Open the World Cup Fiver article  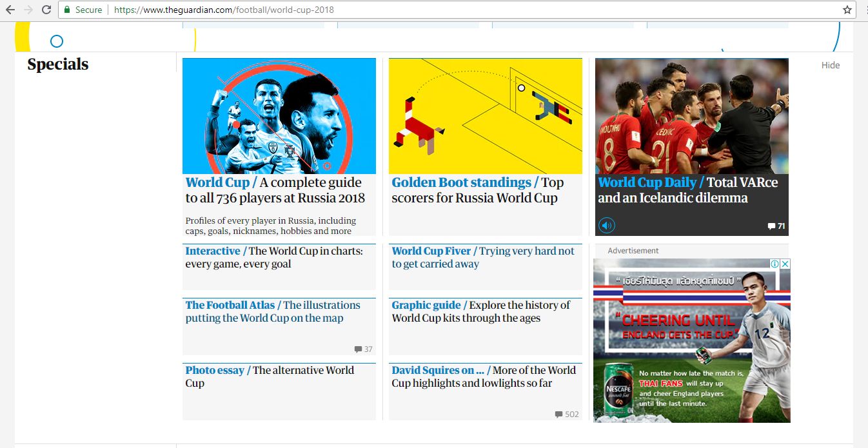click(482, 257)
